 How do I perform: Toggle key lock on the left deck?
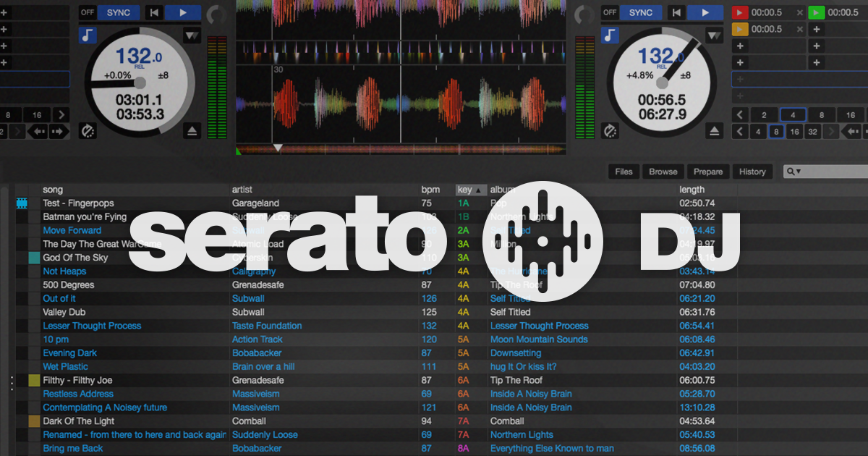tap(88, 35)
